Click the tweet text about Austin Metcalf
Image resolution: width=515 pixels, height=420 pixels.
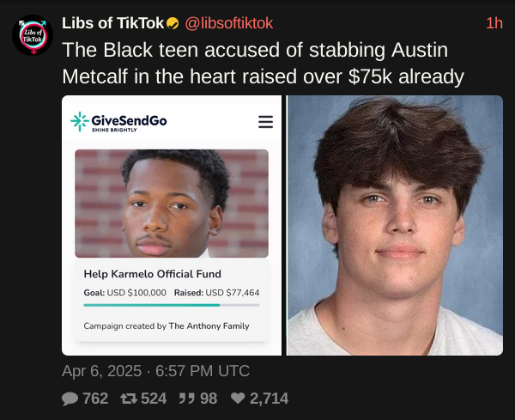(263, 63)
